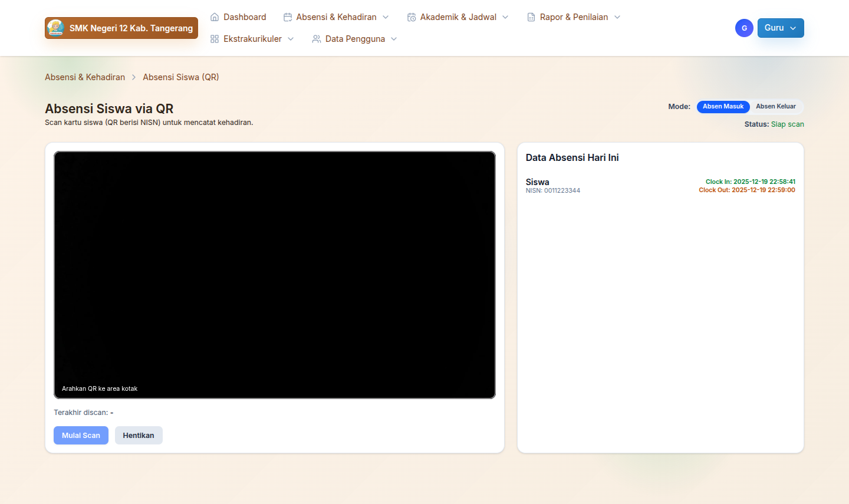The width and height of the screenshot is (849, 504).
Task: Click the Dashboard home icon
Action: (x=215, y=17)
